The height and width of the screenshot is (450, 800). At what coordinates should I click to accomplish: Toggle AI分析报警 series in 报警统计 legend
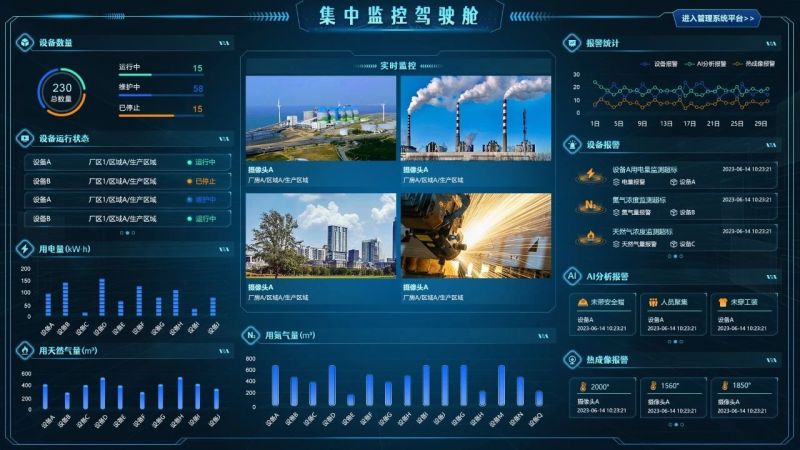coord(705,63)
